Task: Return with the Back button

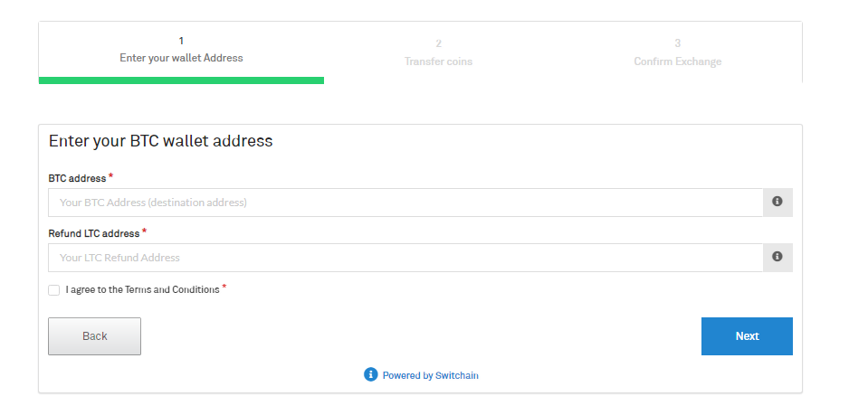Action: coord(95,335)
